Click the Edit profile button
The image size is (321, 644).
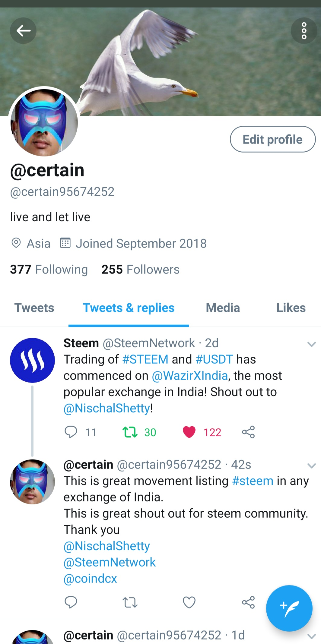tap(273, 139)
